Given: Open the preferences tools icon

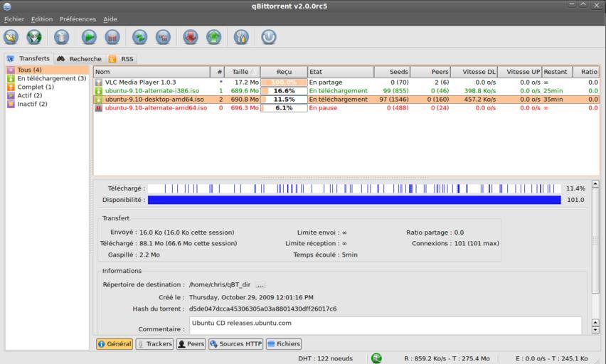Looking at the screenshot, I should pos(241,37).
